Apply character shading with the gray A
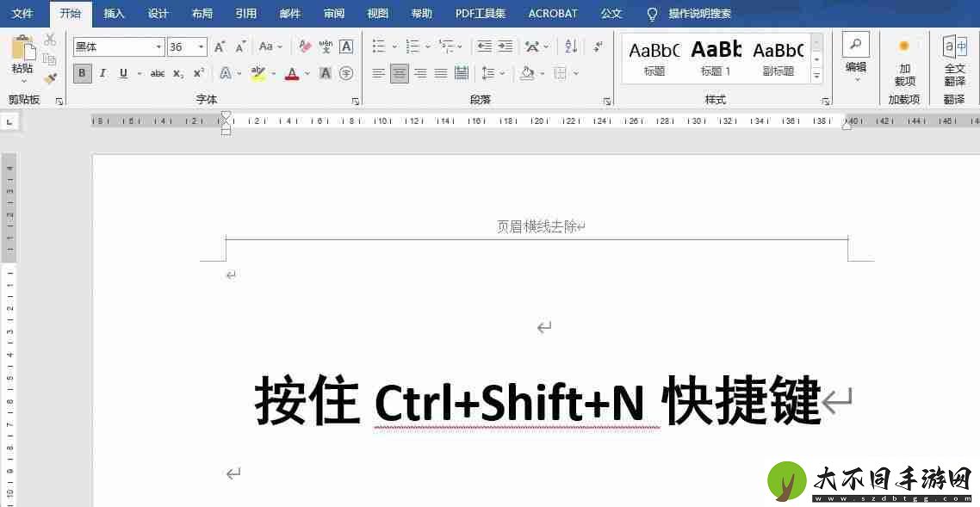The height and width of the screenshot is (507, 980). click(325, 74)
